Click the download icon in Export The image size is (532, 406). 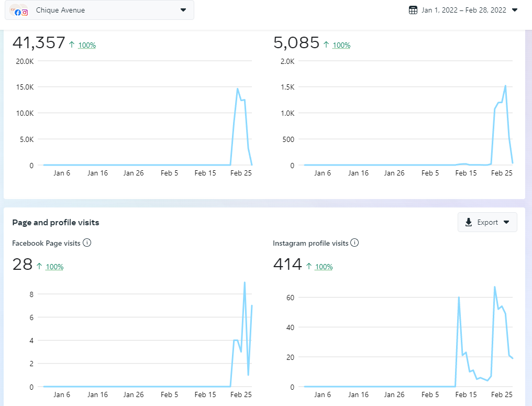click(x=469, y=222)
